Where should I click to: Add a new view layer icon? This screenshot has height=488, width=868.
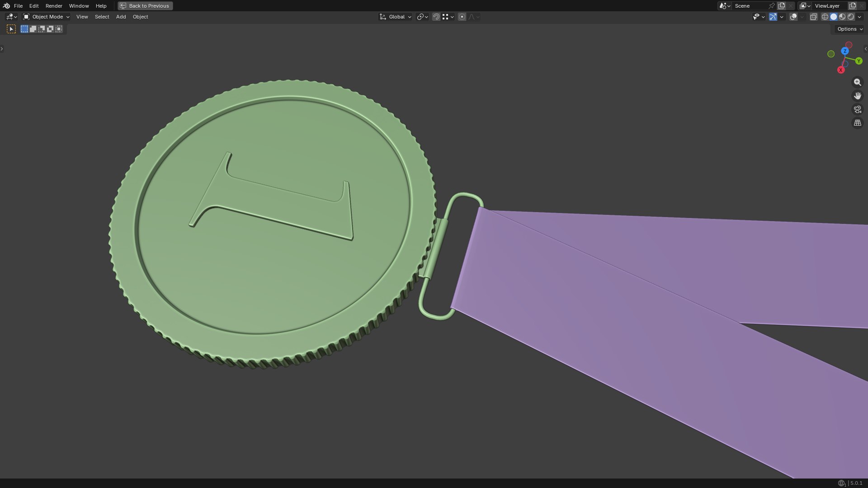[853, 6]
